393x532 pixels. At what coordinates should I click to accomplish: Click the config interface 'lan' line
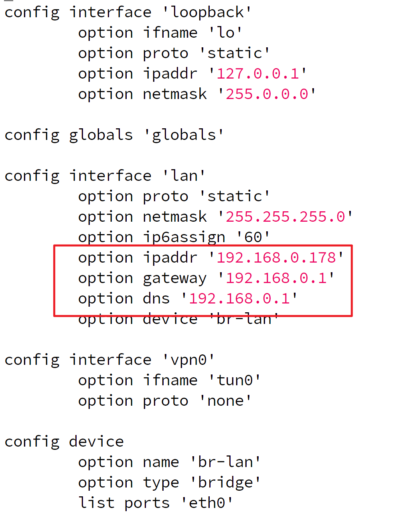[105, 176]
